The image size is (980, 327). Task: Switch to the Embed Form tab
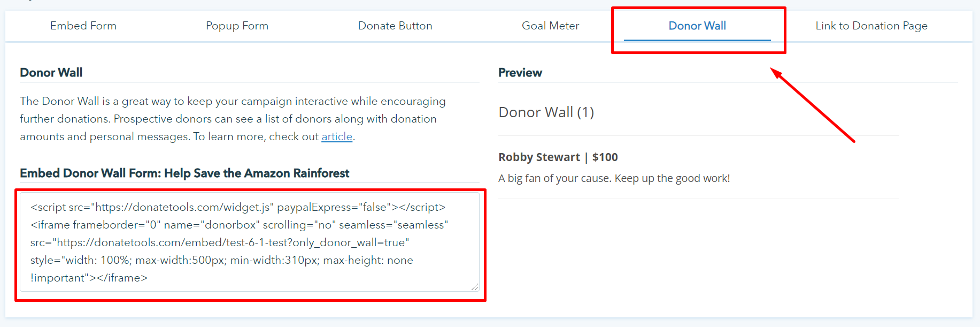[x=83, y=26]
